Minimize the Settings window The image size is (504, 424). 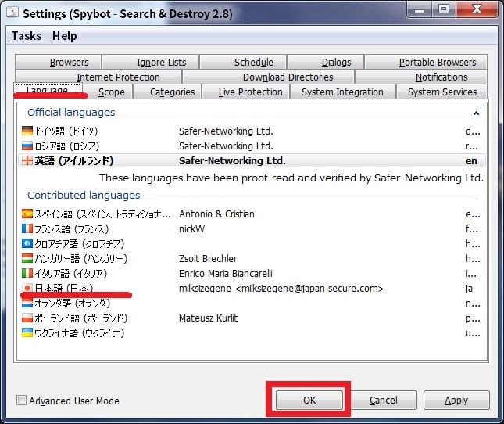point(419,9)
